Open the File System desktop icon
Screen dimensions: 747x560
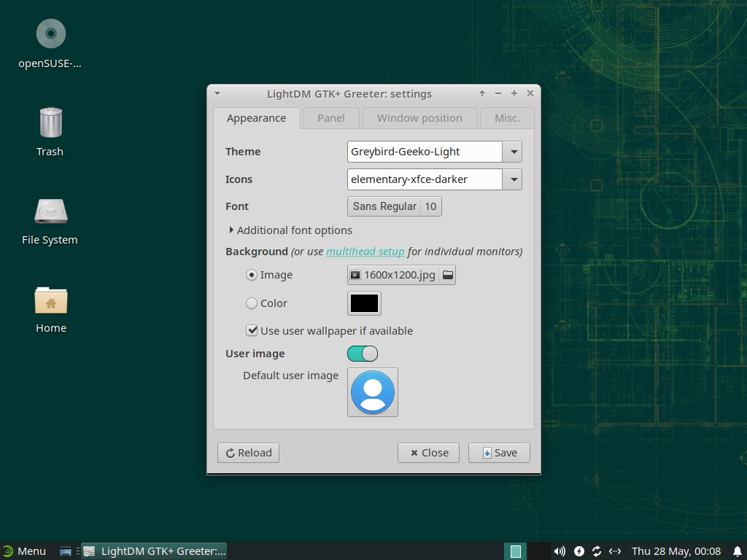click(50, 211)
